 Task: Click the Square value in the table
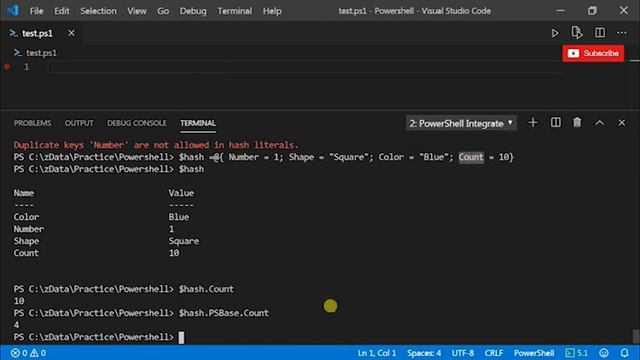coord(184,241)
